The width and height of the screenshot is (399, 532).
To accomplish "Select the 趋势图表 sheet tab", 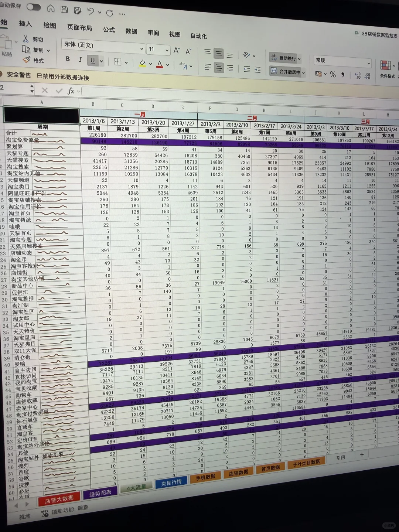I will click(100, 493).
